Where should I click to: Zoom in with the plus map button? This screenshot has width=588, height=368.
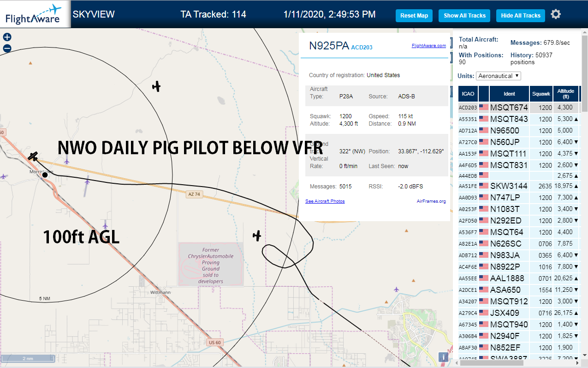[x=7, y=37]
